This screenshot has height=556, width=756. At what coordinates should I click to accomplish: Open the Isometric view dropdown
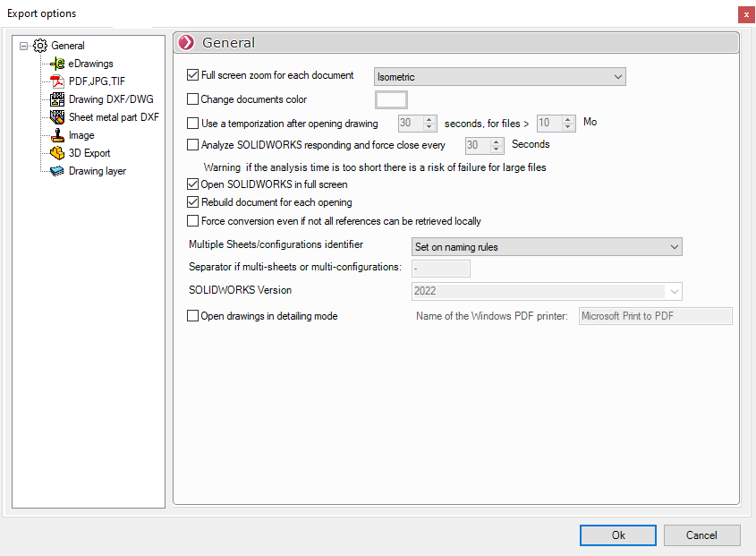pyautogui.click(x=499, y=77)
